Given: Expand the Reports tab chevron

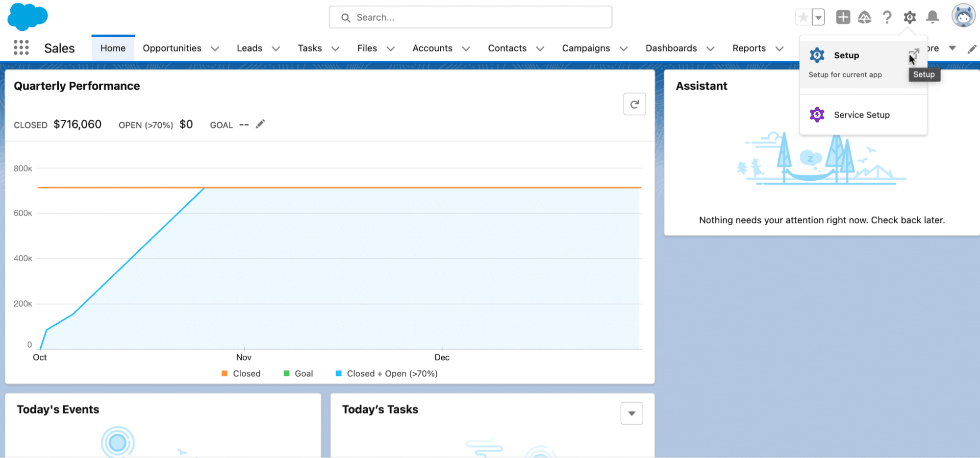Looking at the screenshot, I should pyautogui.click(x=779, y=48).
